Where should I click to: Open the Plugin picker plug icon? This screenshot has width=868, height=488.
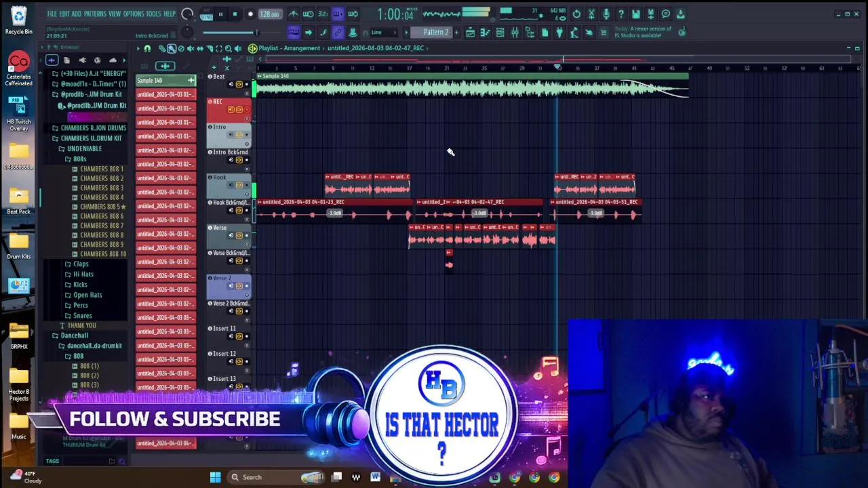point(559,32)
